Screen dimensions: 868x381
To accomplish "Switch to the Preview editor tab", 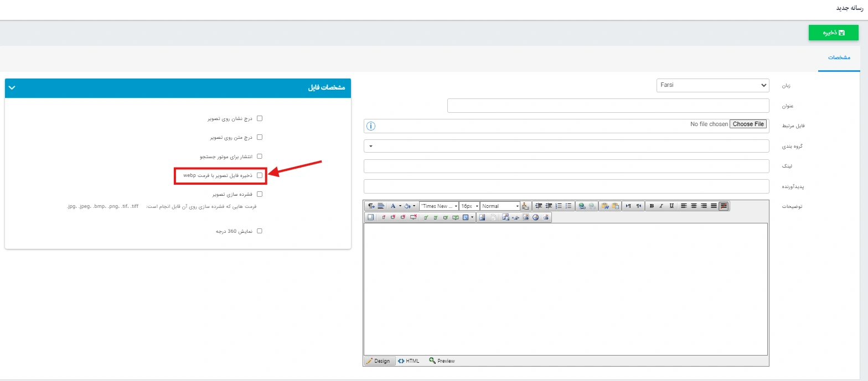I will (442, 361).
